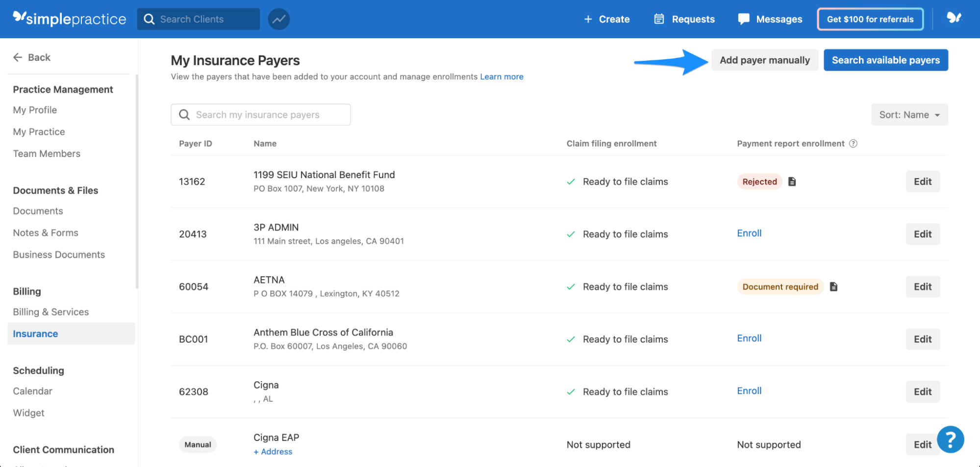980x467 pixels.
Task: Open the blue help question-mark bubble
Action: [x=950, y=439]
